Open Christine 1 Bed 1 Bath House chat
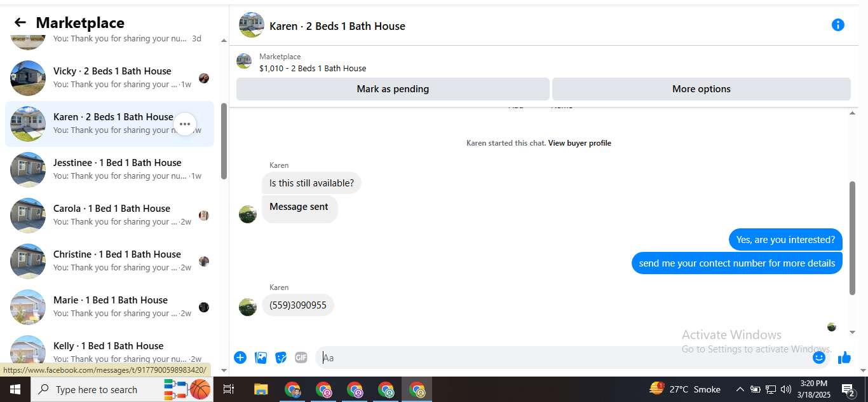The width and height of the screenshot is (868, 402). pos(109,261)
